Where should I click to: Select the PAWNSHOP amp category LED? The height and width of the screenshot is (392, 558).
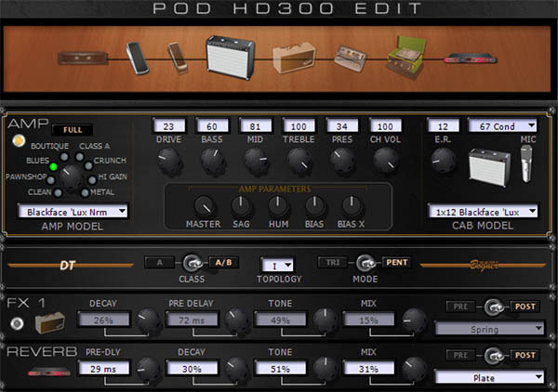(51, 180)
